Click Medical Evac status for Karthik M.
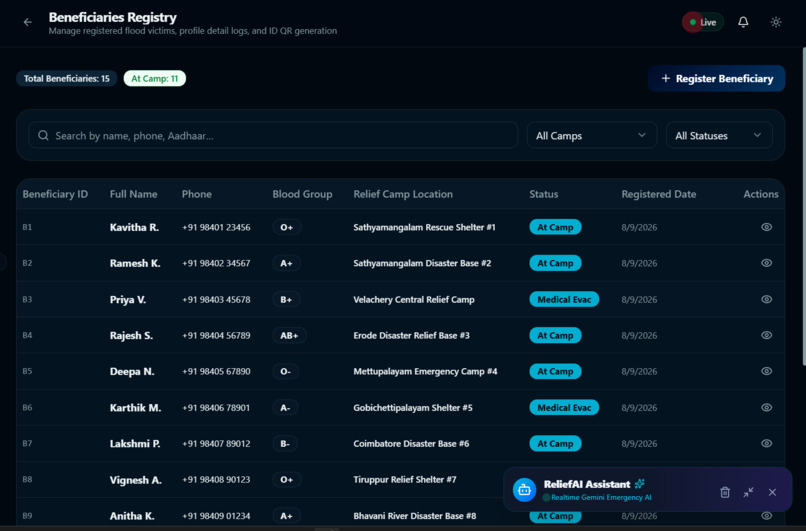The height and width of the screenshot is (531, 806). tap(564, 407)
